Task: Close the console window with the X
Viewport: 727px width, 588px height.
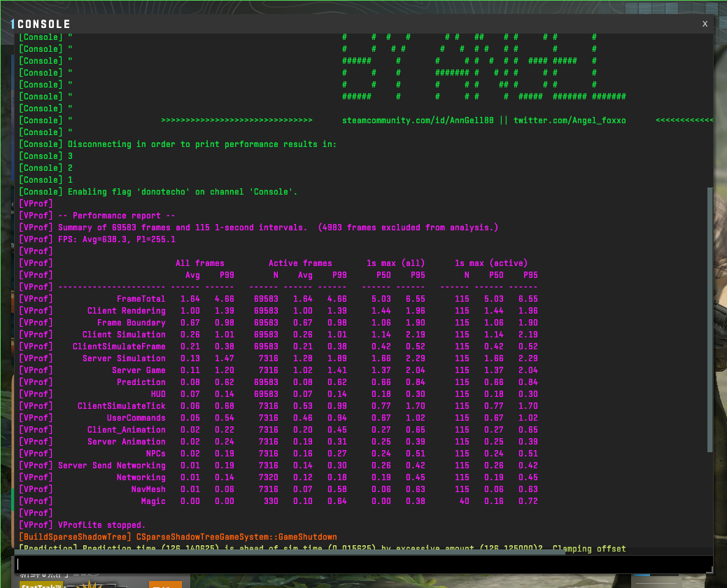Action: tap(705, 24)
